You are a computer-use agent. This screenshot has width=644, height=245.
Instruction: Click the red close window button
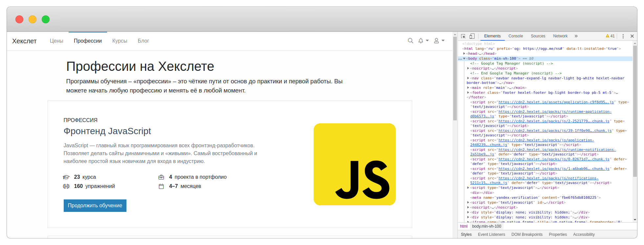pos(19,19)
